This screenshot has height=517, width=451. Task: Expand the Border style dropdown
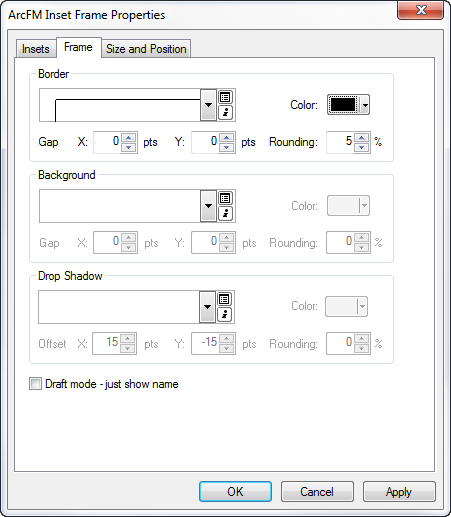(x=208, y=105)
